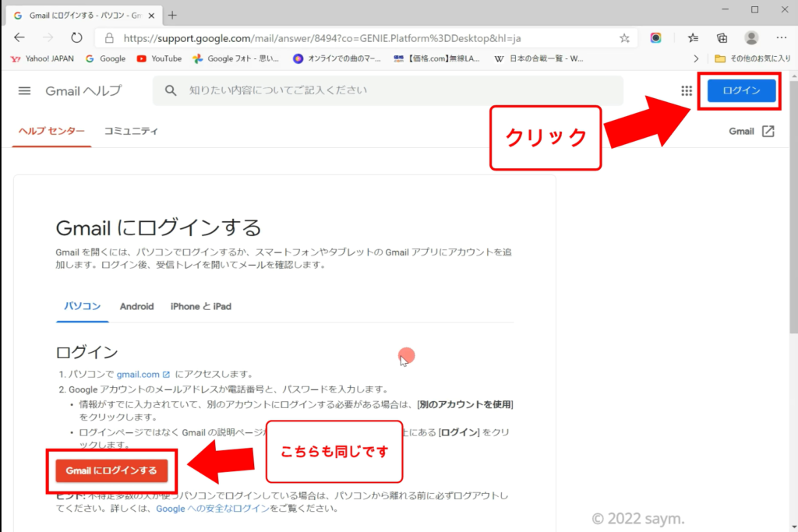
Task: Add this page to favorites with star icon
Action: point(624,37)
